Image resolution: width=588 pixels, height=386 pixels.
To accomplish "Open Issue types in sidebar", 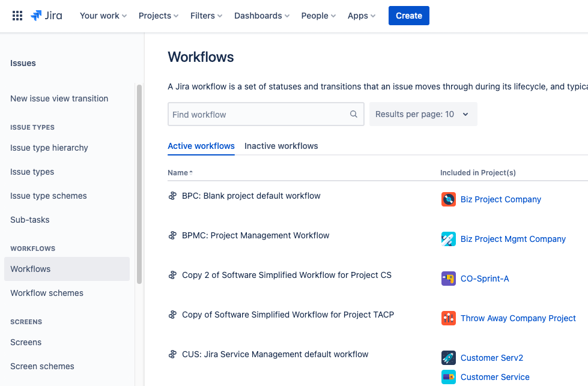I will click(32, 172).
